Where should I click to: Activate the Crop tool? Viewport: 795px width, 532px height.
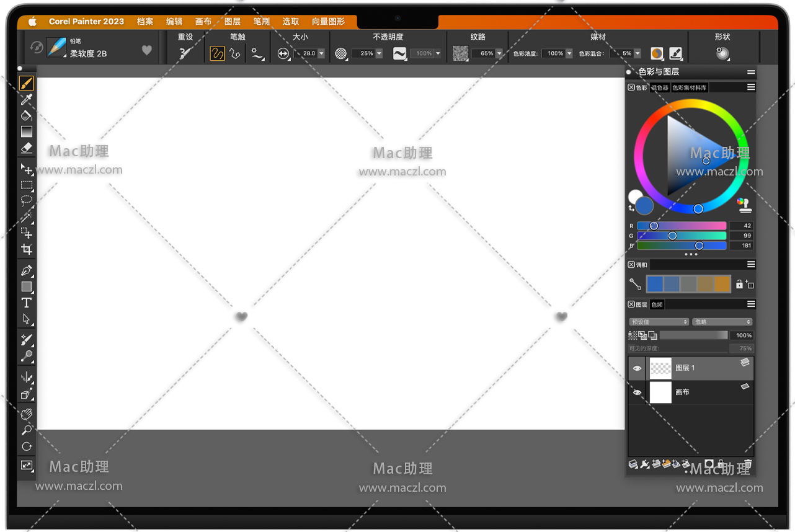pos(26,249)
